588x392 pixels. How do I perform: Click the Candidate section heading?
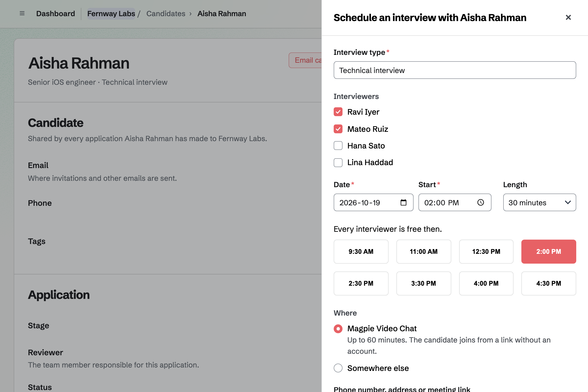click(56, 123)
